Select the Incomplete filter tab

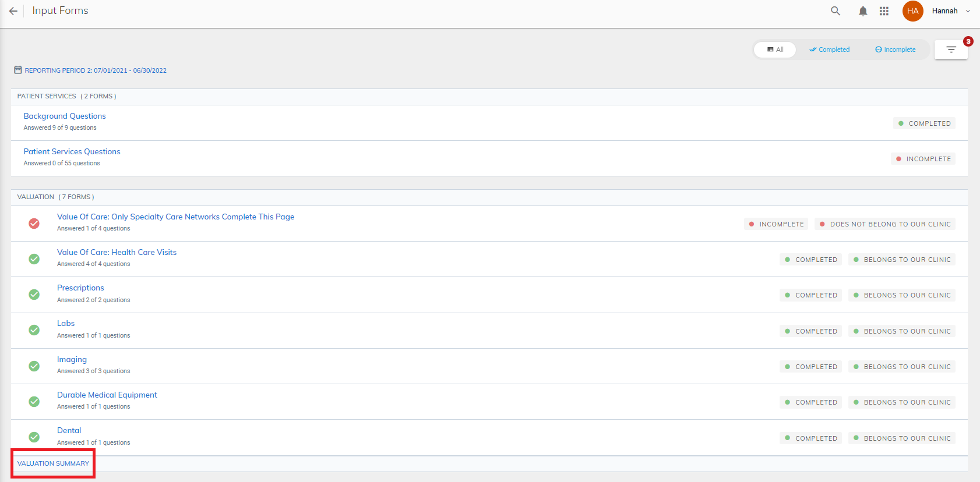[895, 49]
